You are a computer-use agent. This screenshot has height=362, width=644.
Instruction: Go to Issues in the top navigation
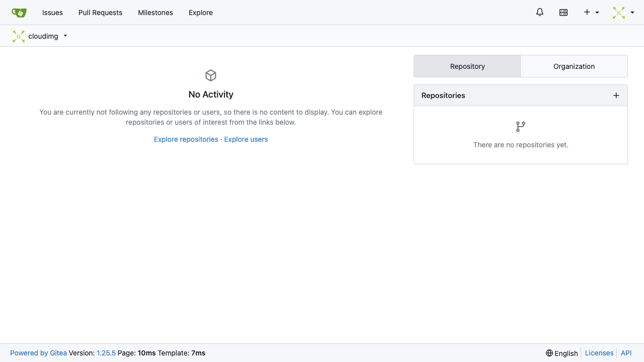click(52, 13)
